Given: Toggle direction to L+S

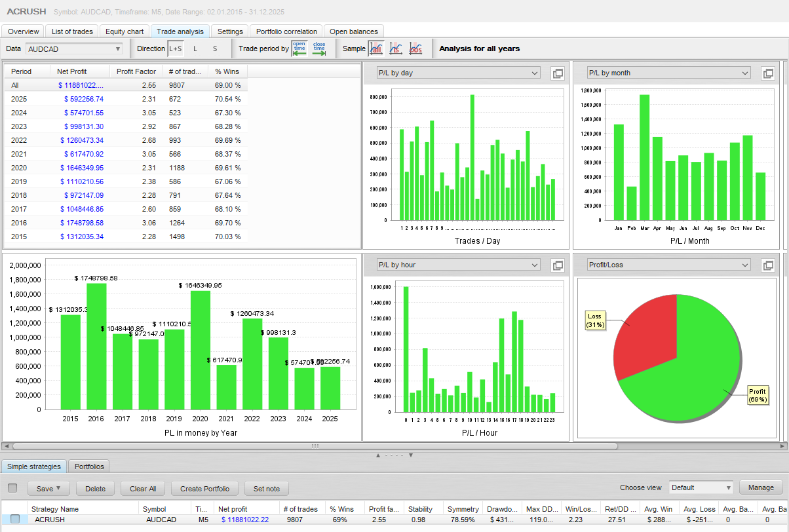Looking at the screenshot, I should coord(176,48).
